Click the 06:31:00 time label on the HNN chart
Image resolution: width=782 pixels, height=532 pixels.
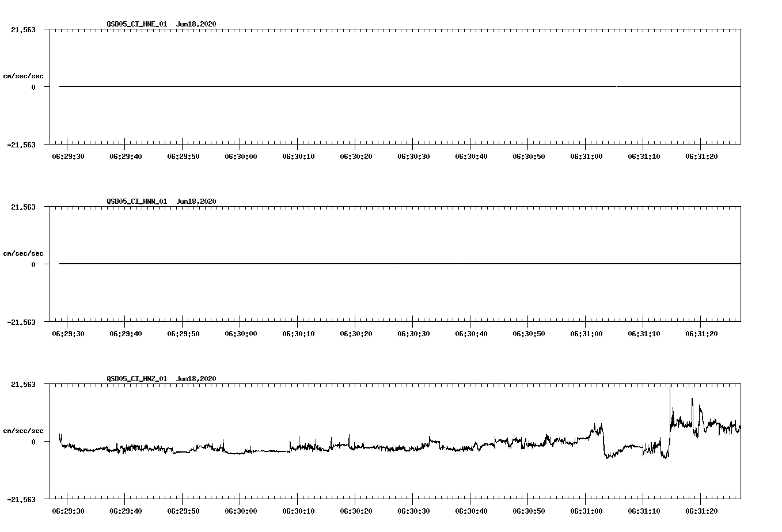(586, 333)
